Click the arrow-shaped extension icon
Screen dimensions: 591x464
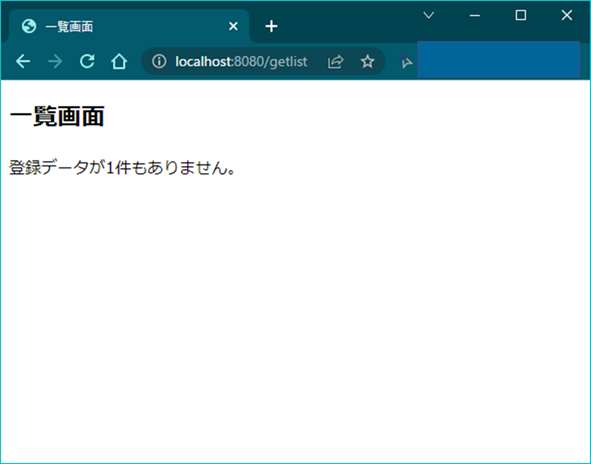tap(406, 61)
